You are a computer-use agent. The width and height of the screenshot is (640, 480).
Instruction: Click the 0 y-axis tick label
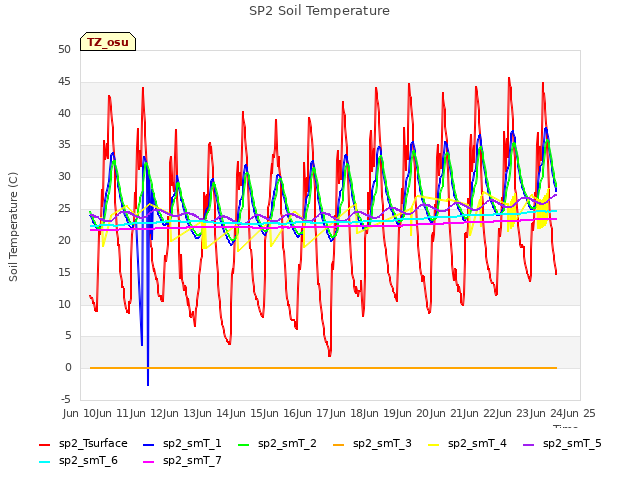click(68, 368)
